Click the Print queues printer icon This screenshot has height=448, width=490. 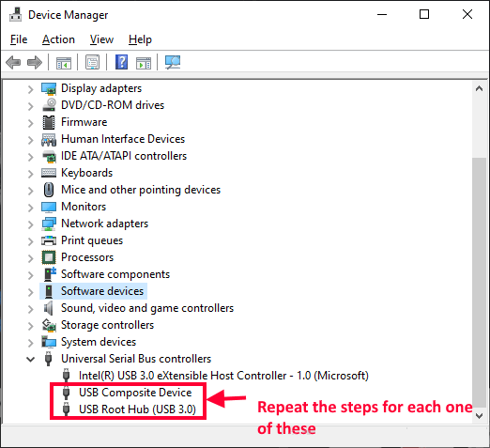pyautogui.click(x=49, y=240)
